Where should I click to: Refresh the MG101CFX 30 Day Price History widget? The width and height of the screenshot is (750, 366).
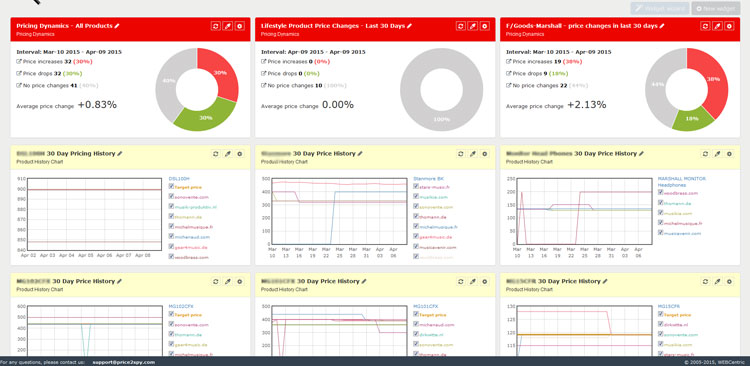[x=461, y=281]
